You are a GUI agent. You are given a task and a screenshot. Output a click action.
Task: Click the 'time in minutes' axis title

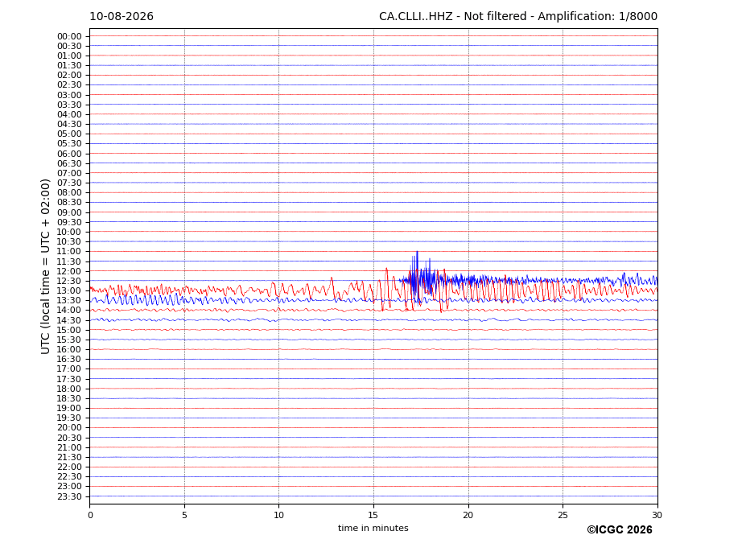click(x=373, y=528)
